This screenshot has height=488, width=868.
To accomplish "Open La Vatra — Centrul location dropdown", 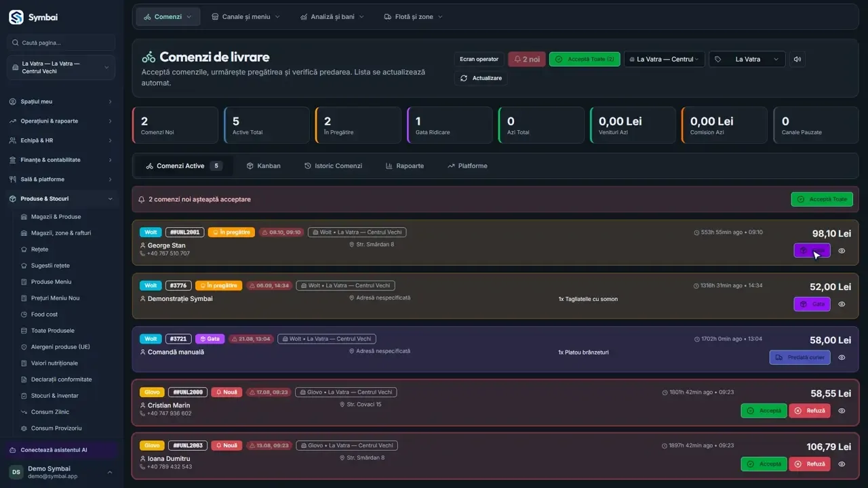I will pos(664,59).
